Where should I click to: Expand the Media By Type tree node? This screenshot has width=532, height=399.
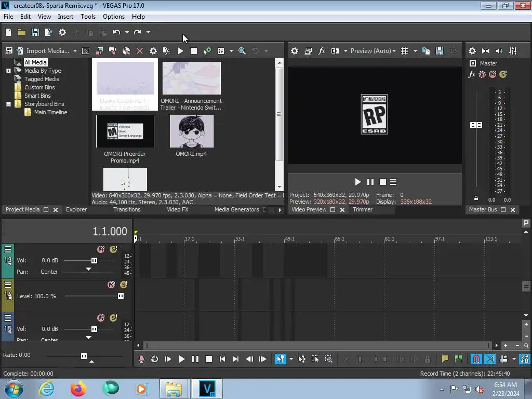click(8, 71)
